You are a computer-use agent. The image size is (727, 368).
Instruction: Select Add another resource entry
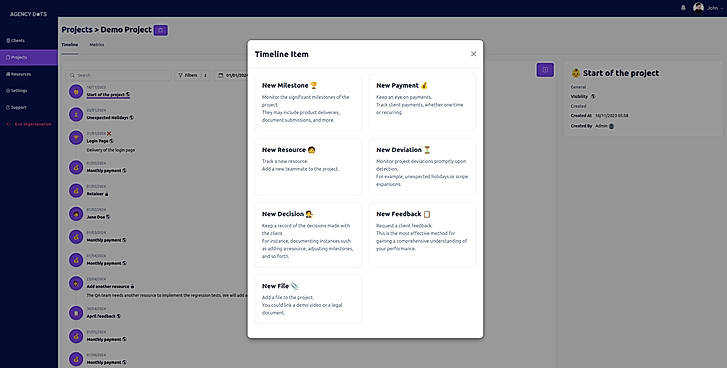point(108,286)
